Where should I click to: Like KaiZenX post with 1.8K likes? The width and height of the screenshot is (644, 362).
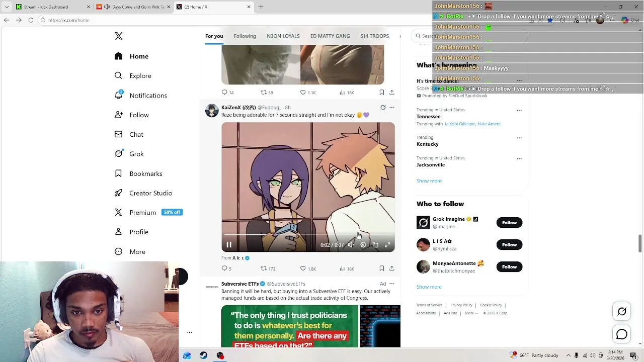click(308, 268)
